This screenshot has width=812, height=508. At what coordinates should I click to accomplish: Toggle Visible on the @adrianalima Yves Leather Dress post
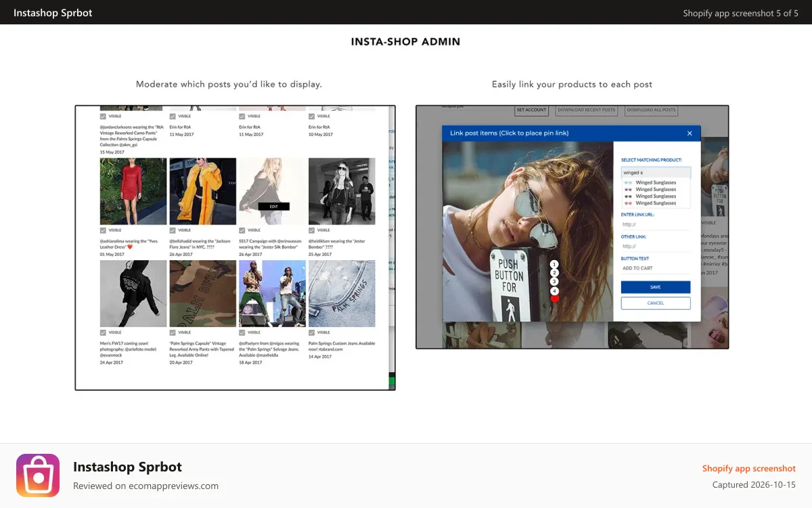(x=103, y=230)
